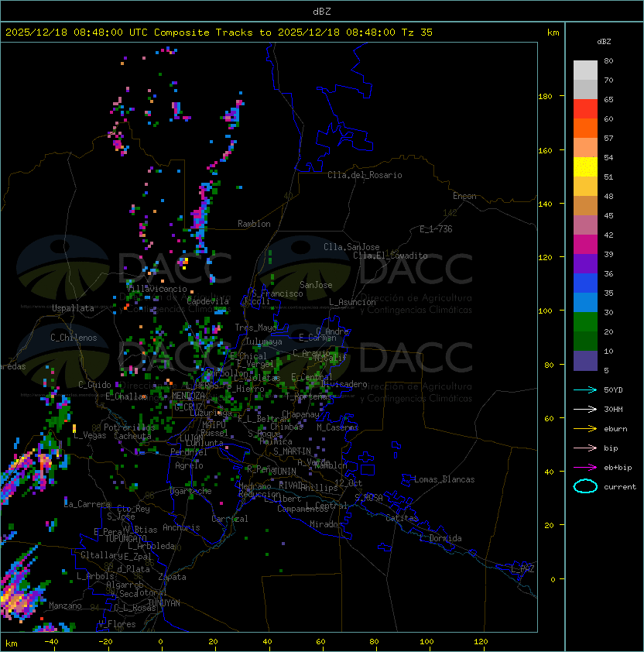Select the yellow eburn arrow in legend

585,428
